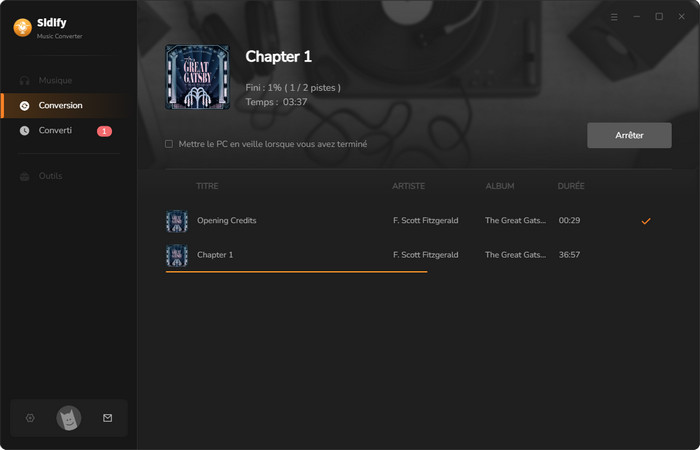
Task: Open the mail feedback icon
Action: pyautogui.click(x=108, y=418)
